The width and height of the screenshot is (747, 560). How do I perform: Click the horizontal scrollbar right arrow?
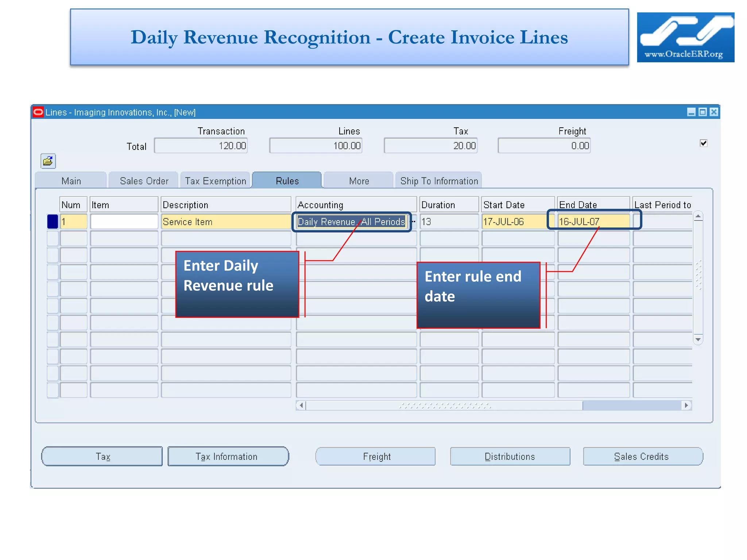pos(687,405)
